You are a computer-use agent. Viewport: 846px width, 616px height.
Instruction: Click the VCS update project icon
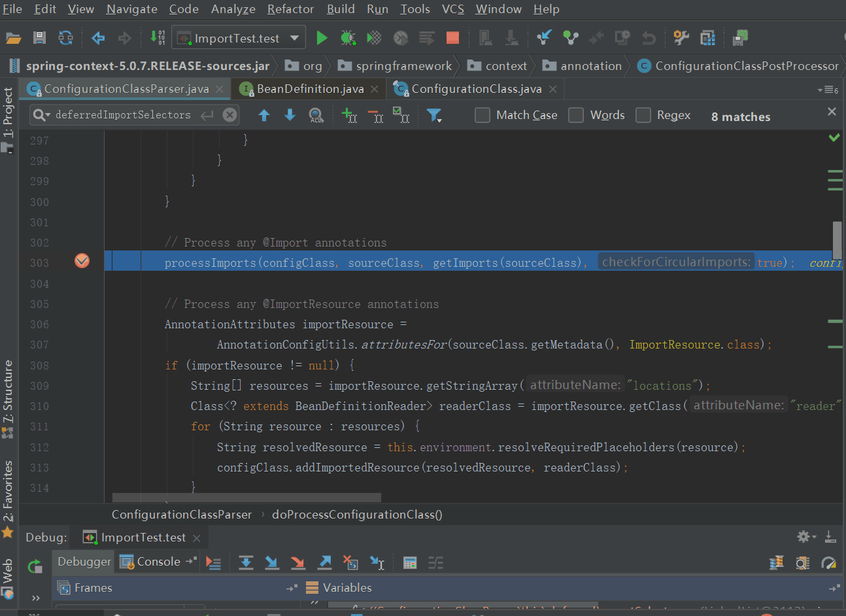pos(544,37)
